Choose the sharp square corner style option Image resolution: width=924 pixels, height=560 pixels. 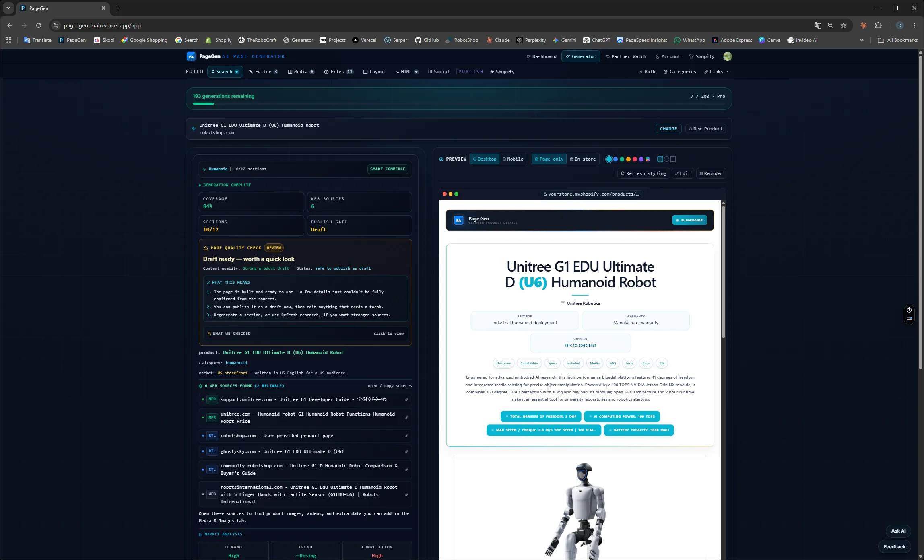pos(673,159)
